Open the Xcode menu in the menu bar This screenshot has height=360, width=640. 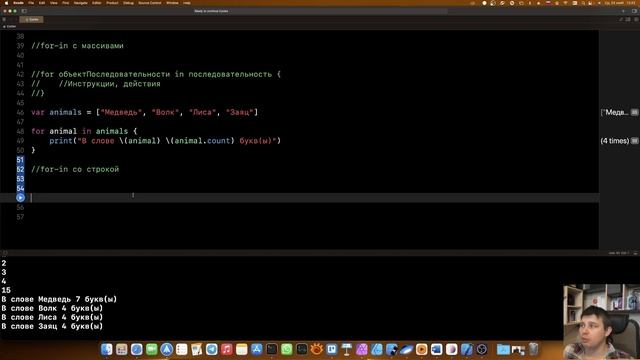[18, 3]
